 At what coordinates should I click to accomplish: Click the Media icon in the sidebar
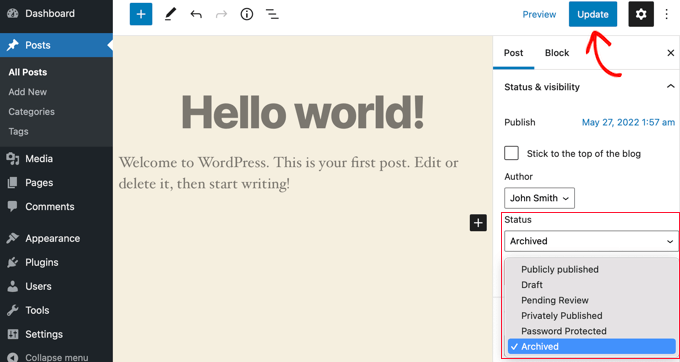pyautogui.click(x=13, y=159)
